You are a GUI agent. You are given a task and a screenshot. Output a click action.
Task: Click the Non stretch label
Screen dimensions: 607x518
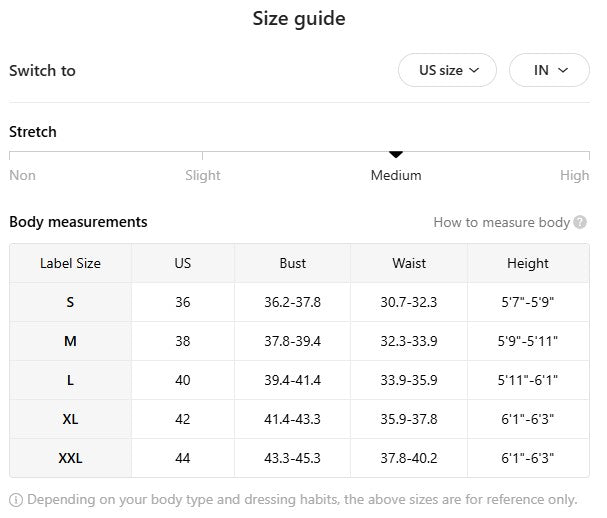[22, 175]
